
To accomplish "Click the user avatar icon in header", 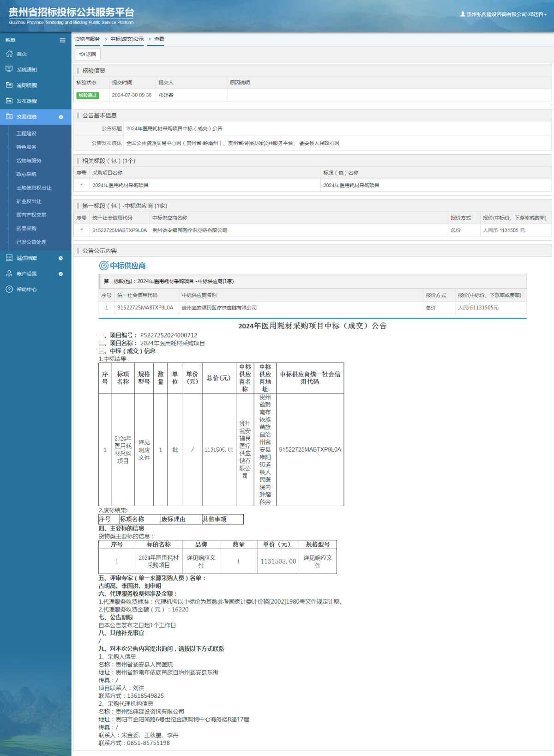I will coord(463,14).
